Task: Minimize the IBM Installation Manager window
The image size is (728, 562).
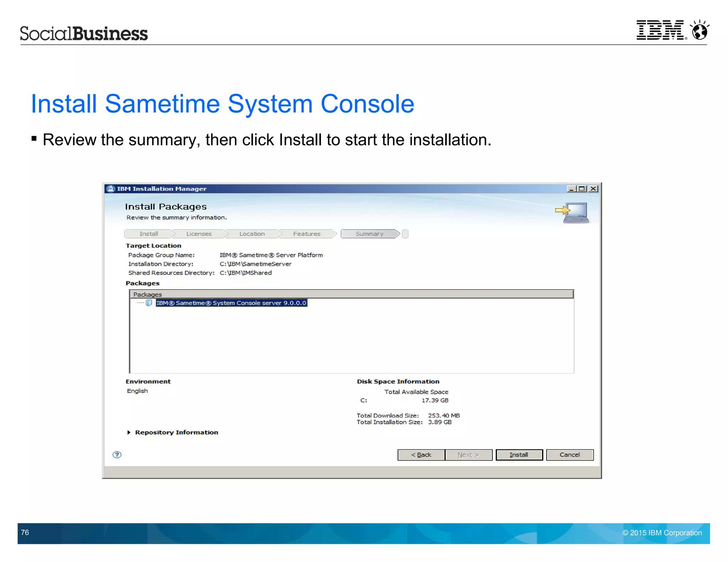Action: 571,189
